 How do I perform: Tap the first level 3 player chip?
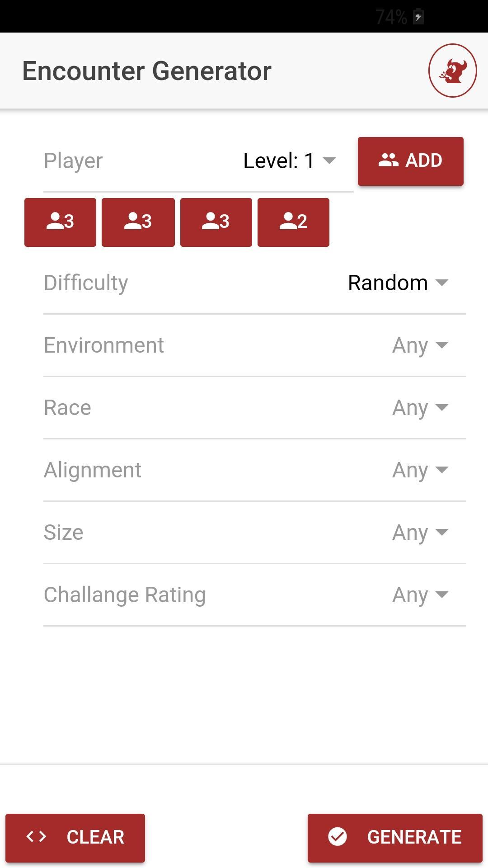(60, 222)
